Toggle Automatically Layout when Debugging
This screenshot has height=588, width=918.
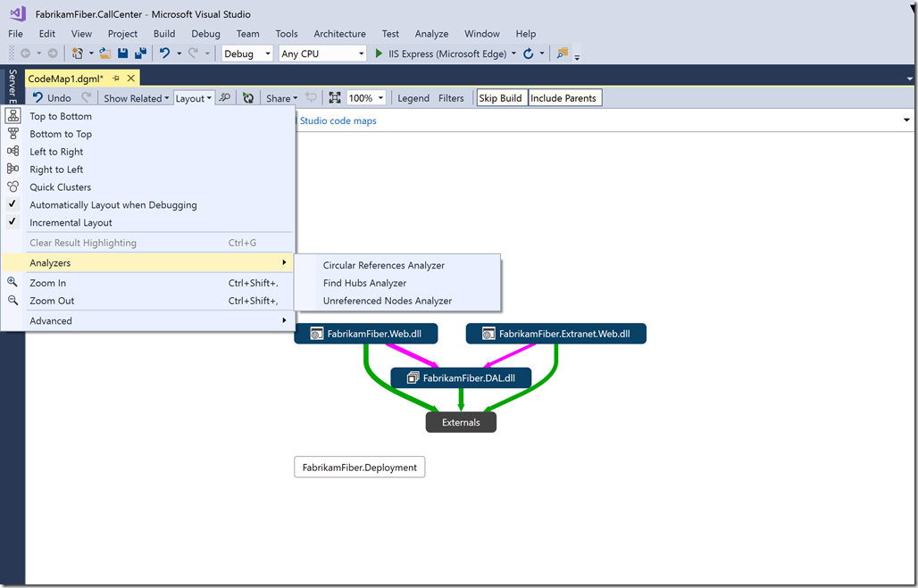(147, 205)
